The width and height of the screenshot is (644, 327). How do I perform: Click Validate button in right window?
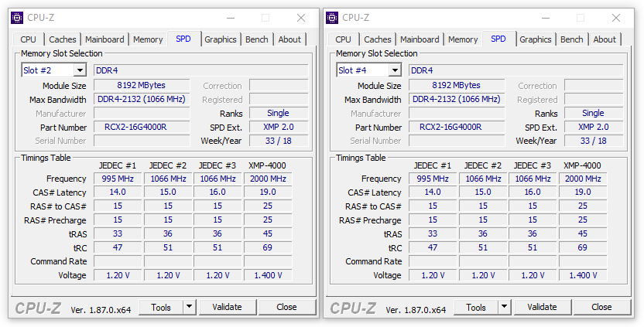(x=542, y=308)
